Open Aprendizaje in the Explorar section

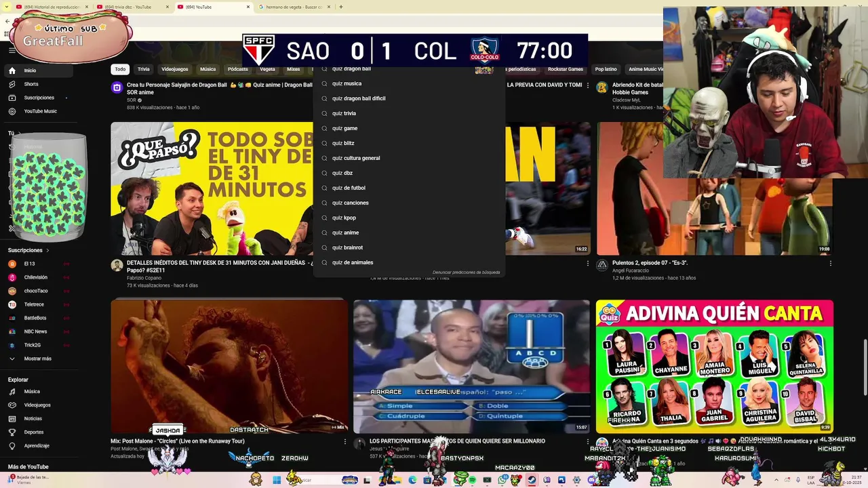[x=37, y=445]
